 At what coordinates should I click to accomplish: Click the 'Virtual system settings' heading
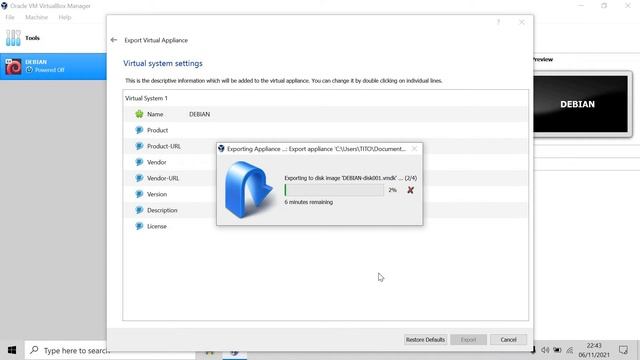(163, 63)
